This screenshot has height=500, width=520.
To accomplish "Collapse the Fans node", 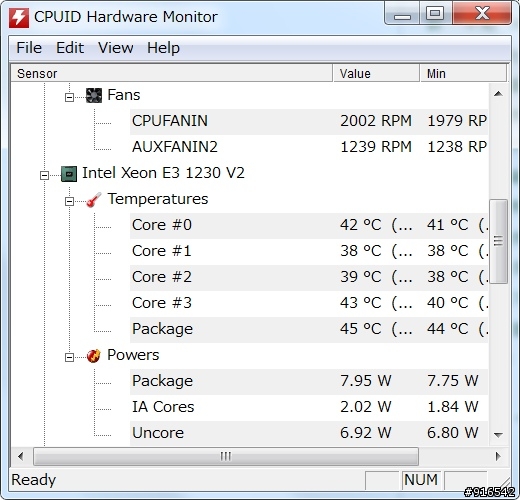I will click(69, 97).
